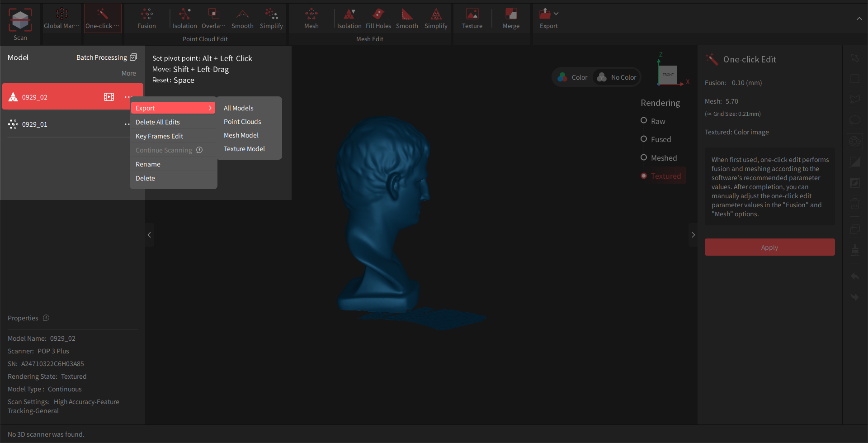Viewport: 868px width, 443px height.
Task: Open the Texture tool
Action: [x=472, y=18]
